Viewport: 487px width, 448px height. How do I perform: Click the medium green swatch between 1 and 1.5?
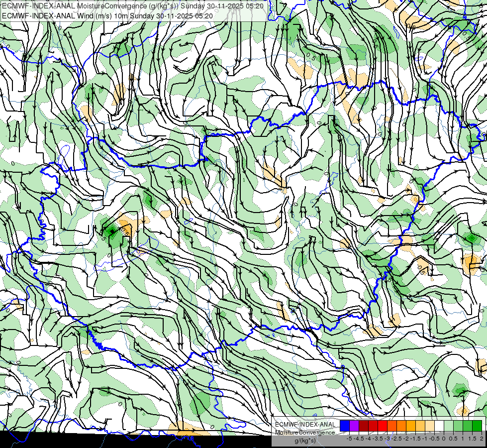(468, 426)
